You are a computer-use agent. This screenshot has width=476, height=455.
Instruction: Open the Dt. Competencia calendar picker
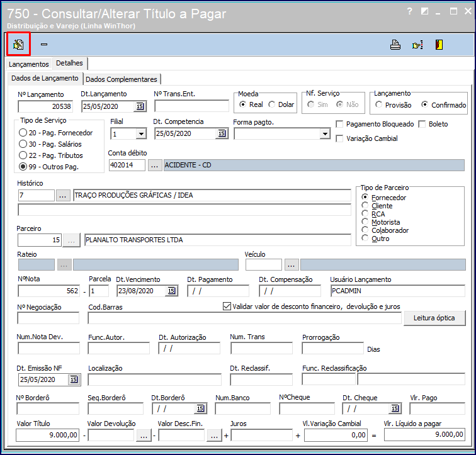coord(222,133)
